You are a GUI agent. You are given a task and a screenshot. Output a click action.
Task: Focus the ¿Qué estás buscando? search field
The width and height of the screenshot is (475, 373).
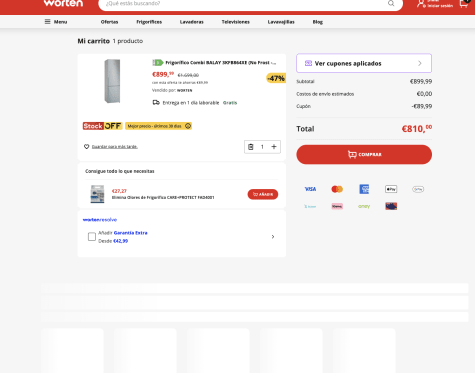click(x=245, y=4)
